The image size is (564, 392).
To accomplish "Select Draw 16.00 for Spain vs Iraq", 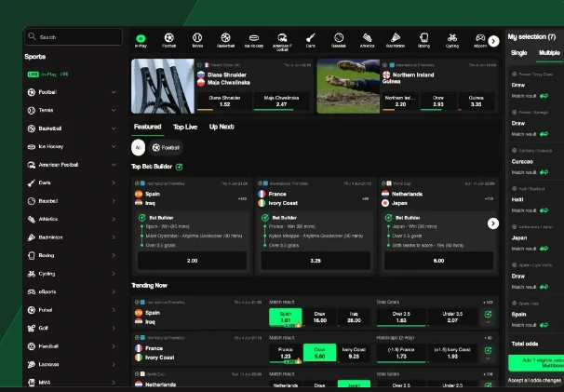I will click(319, 318).
